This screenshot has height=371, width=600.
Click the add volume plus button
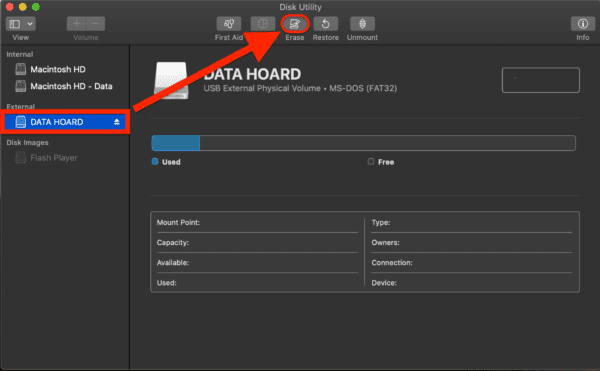pos(77,24)
